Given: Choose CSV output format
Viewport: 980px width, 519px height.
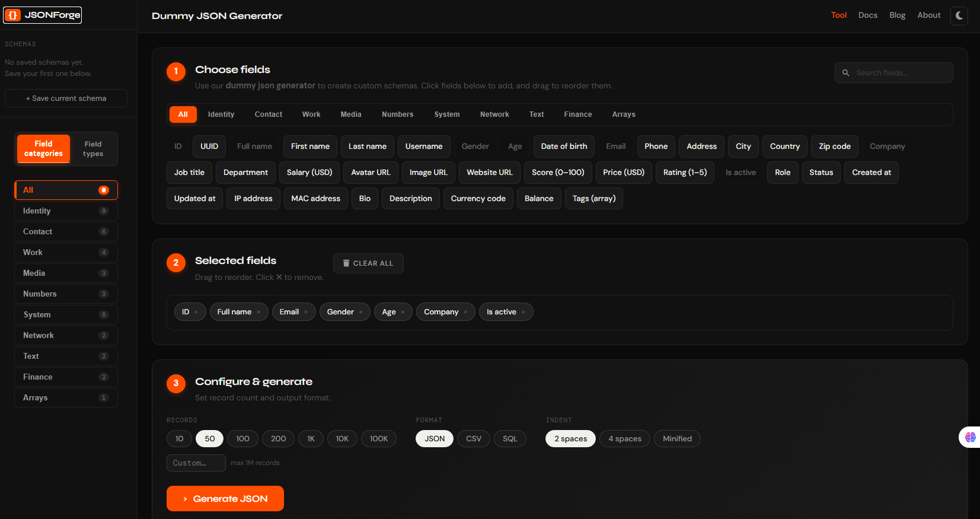Looking at the screenshot, I should (x=474, y=439).
